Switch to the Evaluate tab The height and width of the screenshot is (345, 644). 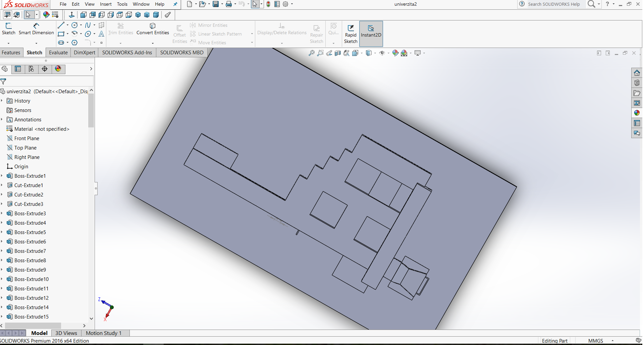click(x=58, y=52)
